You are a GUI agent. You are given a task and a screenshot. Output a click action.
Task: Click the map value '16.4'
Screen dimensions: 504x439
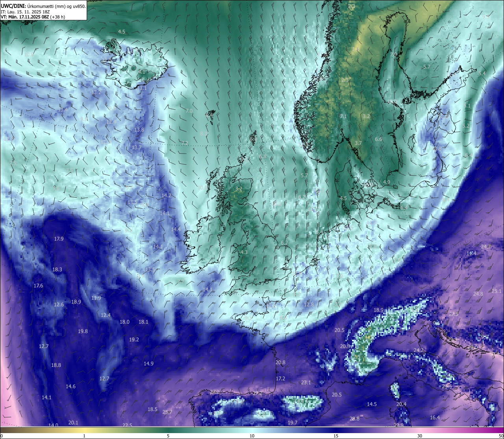435,417
